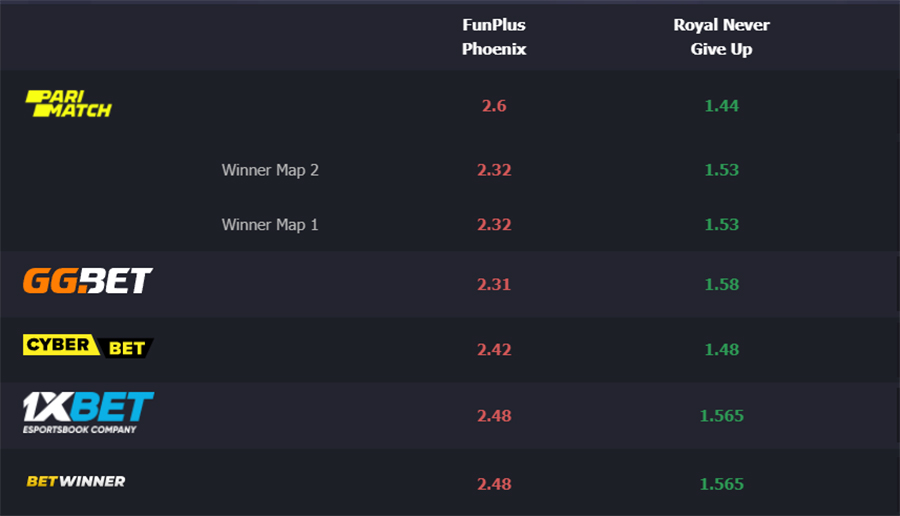
Task: Select Parimatch 1.44 odds for Royal Never Give Up
Action: pos(721,106)
